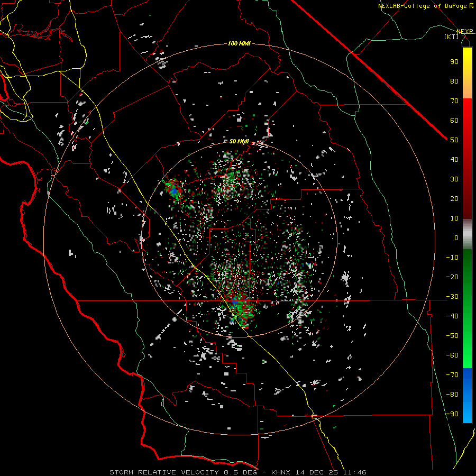Image resolution: width=476 pixels, height=476 pixels.
Task: Click the positive 40 scale value
Action: click(x=454, y=160)
